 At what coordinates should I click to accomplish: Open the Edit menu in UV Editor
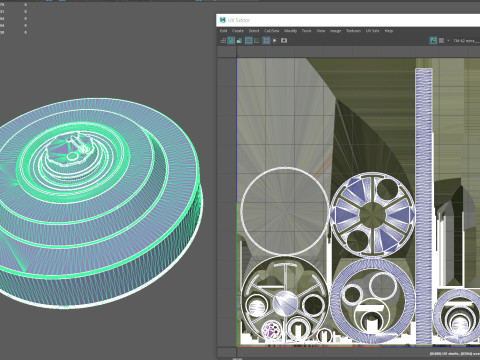point(223,31)
